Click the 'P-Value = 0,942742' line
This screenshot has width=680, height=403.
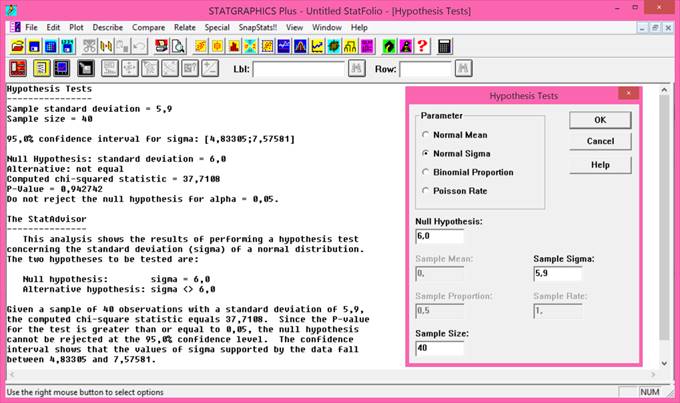(x=55, y=189)
